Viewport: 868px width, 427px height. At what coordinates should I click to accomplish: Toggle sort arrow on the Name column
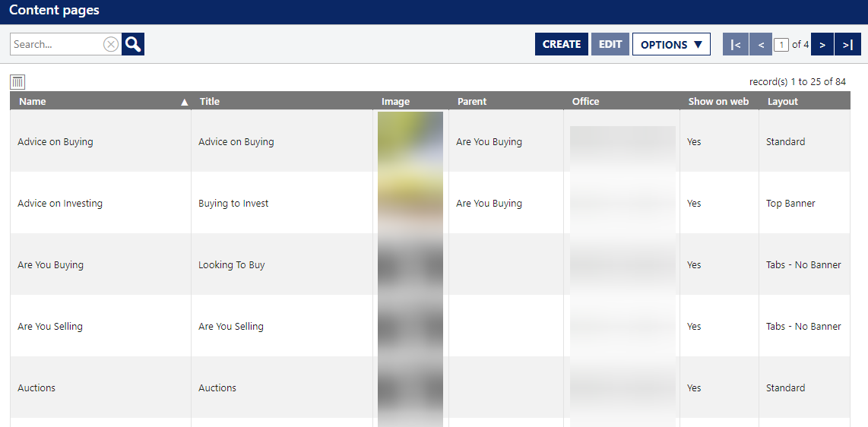184,102
